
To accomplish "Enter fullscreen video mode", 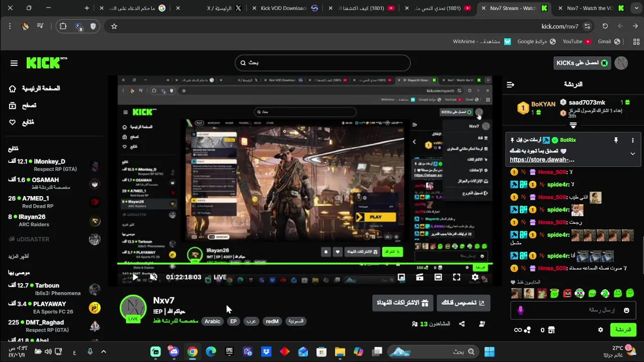I will pos(456,277).
